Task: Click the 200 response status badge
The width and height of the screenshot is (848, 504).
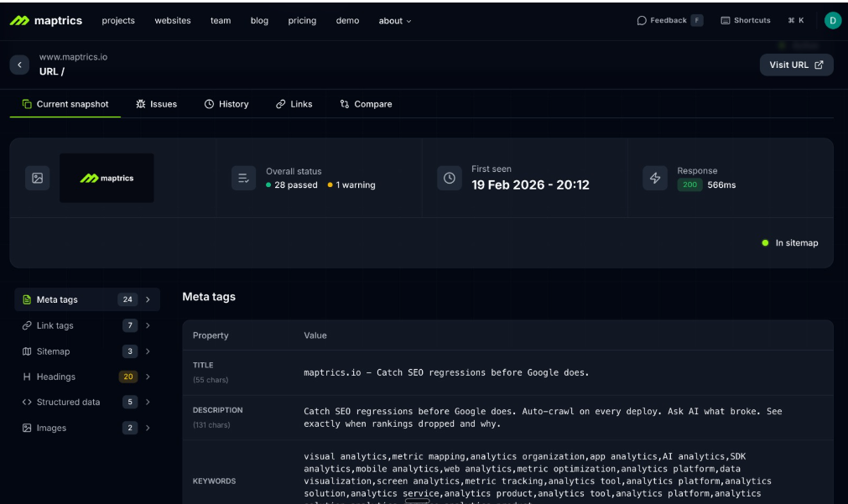Action: tap(689, 185)
